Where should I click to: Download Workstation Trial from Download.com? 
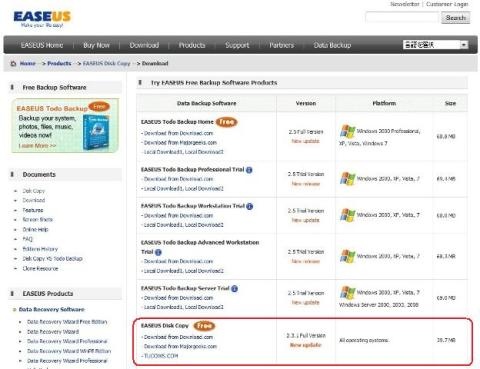point(178,216)
